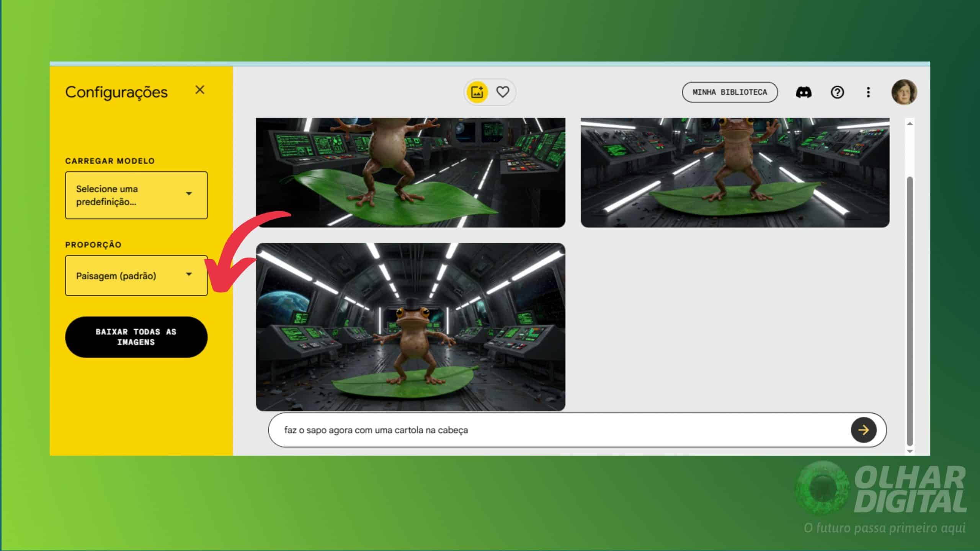Expand the Paisagem (padrão) proportion dropdown
The height and width of the screenshot is (551, 980).
coord(136,275)
